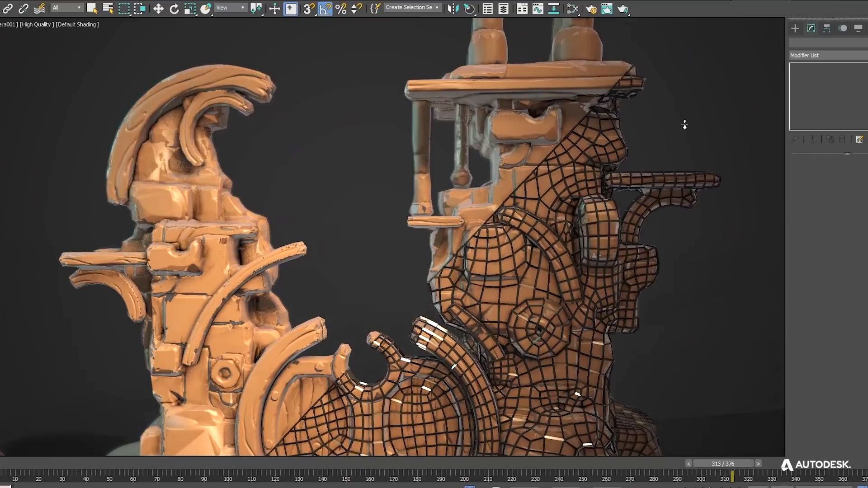Viewport: 868px width, 488px height.
Task: Expand the Create Selection Set dropdown
Action: point(412,8)
